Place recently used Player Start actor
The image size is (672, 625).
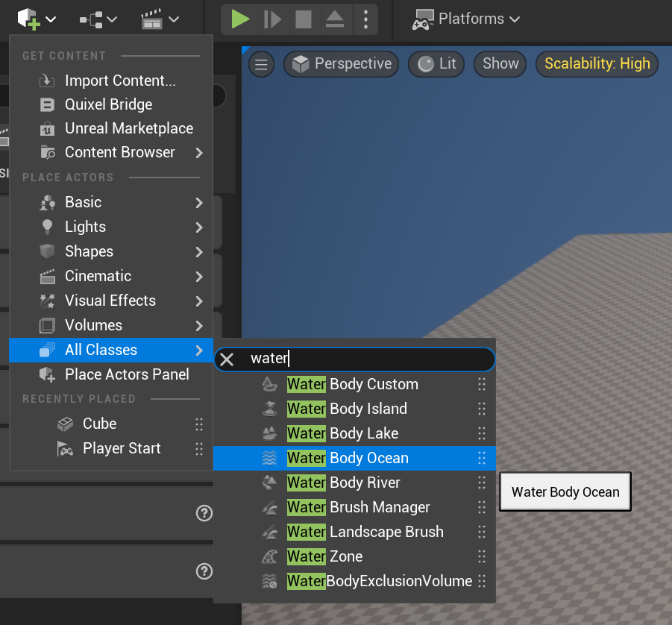pos(111,448)
